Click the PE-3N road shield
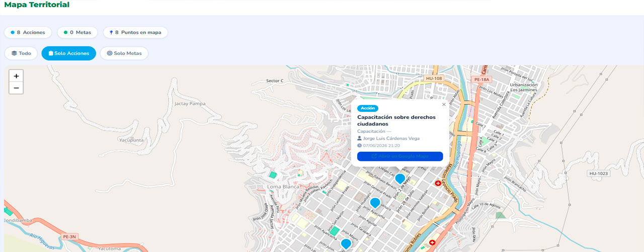 pyautogui.click(x=69, y=236)
